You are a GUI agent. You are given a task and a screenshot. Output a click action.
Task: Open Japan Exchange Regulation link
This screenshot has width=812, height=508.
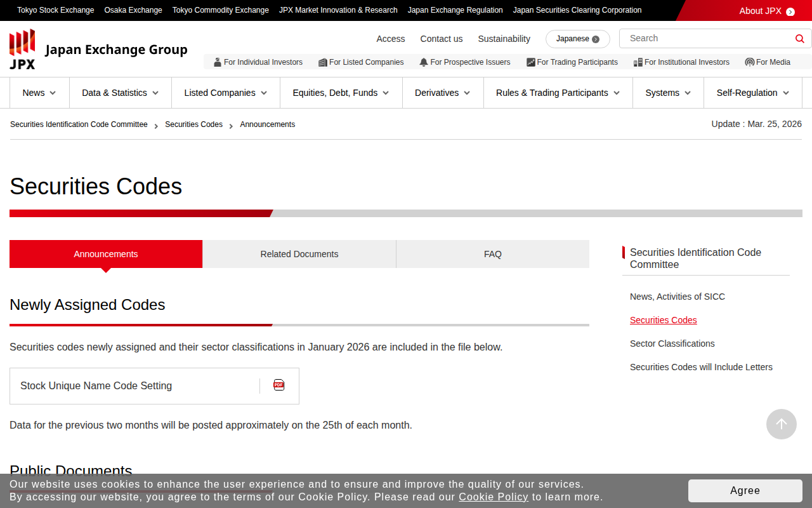455,10
